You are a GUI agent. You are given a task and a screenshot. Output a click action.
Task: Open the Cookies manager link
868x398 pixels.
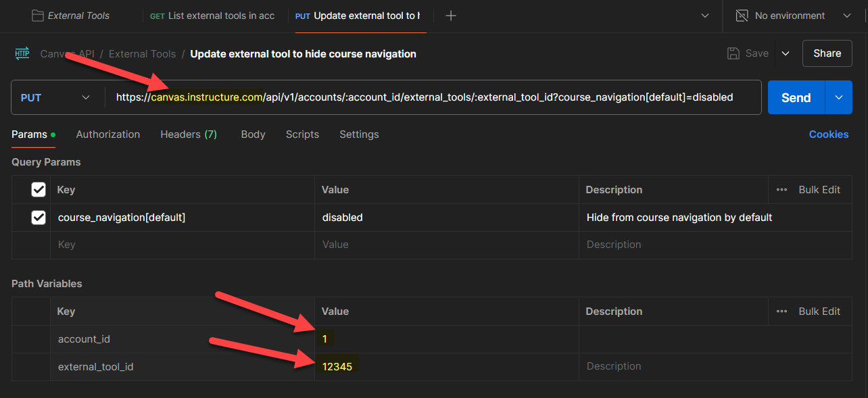tap(829, 134)
